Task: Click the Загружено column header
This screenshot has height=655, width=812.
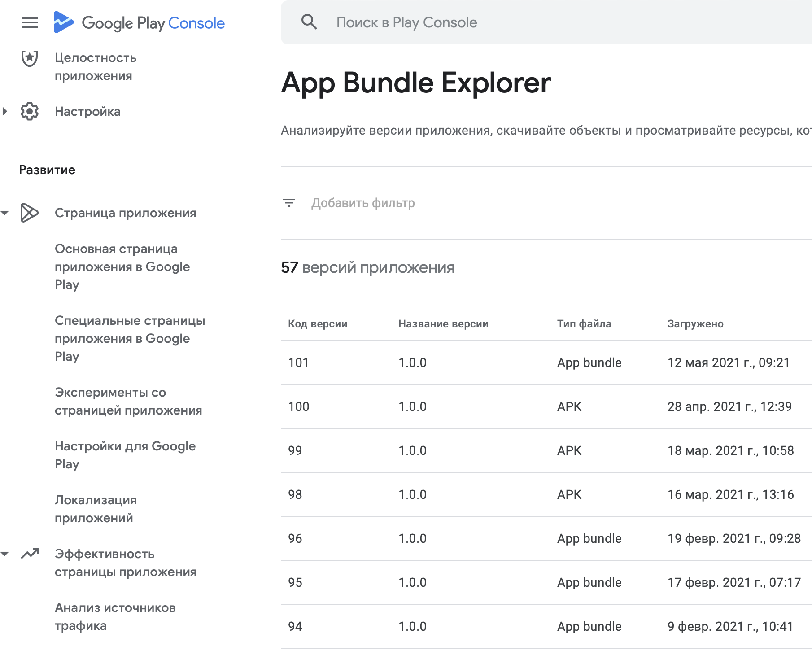Action: pyautogui.click(x=695, y=324)
